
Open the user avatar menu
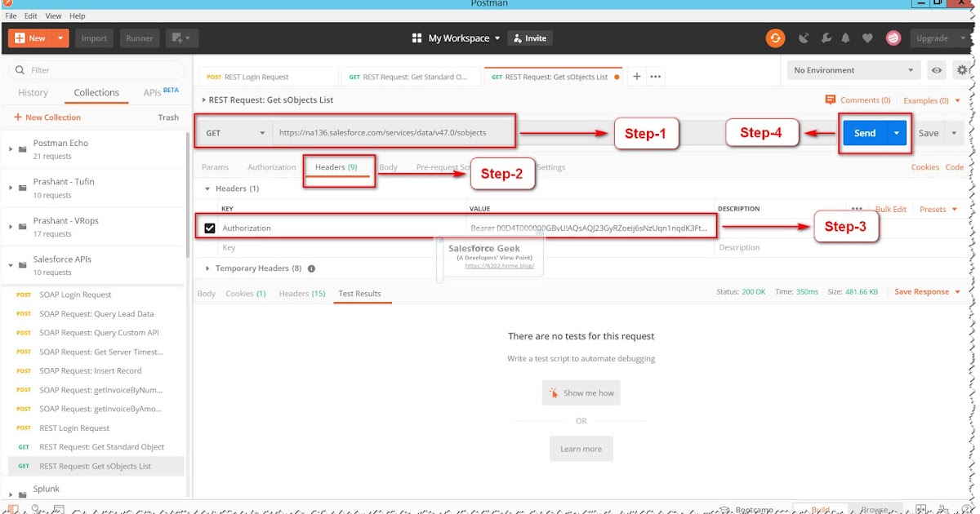pyautogui.click(x=893, y=38)
